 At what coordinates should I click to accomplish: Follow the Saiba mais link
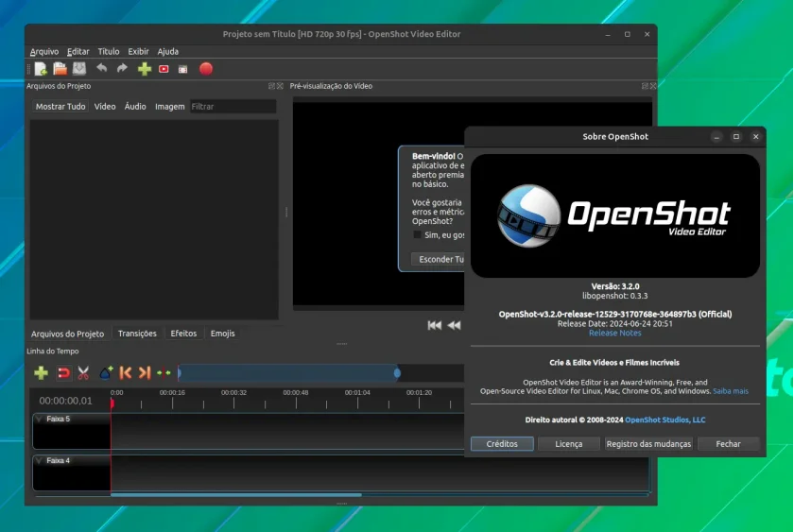[730, 391]
